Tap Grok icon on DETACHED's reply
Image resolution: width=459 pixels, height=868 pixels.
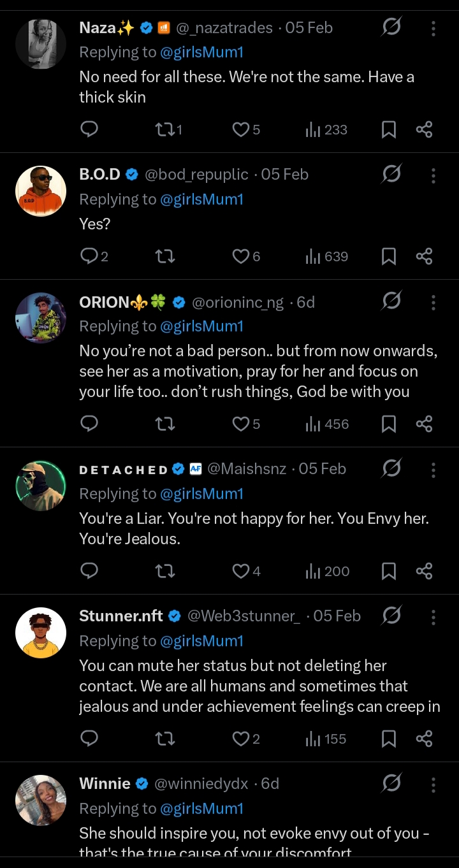coord(391,468)
